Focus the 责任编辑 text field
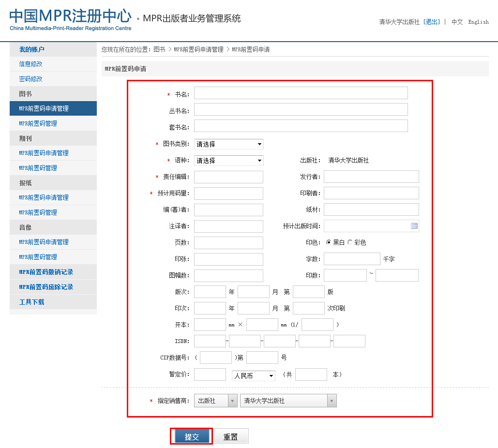The height and width of the screenshot is (448, 498). (228, 177)
